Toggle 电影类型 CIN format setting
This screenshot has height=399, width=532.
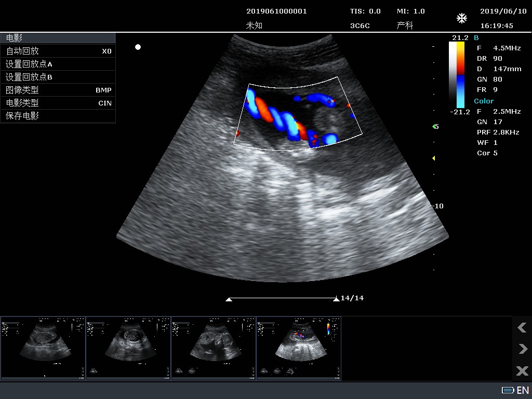(x=58, y=103)
